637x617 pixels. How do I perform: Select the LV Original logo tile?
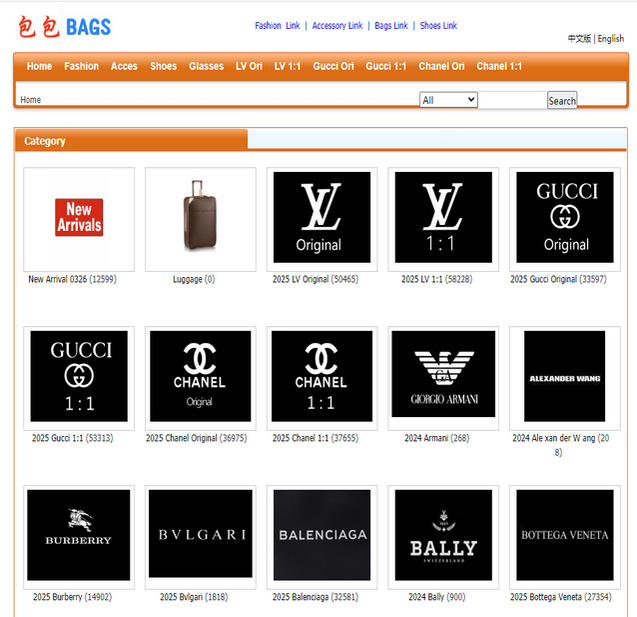point(321,218)
